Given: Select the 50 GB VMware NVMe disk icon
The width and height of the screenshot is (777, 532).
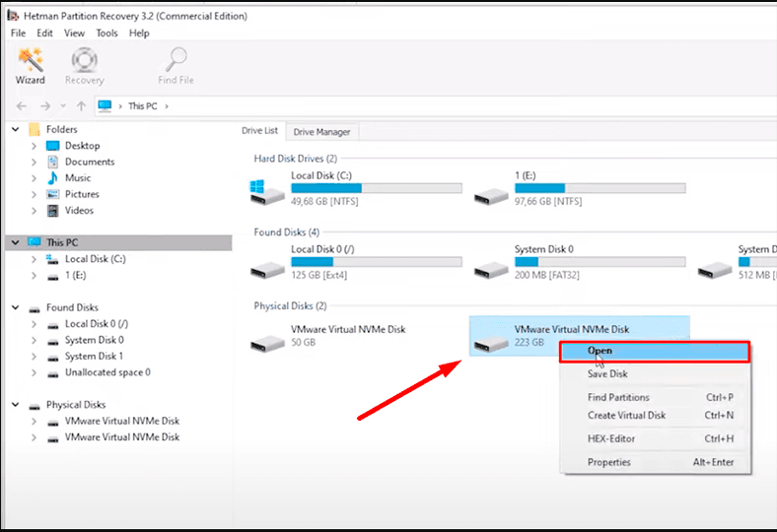Looking at the screenshot, I should 266,343.
